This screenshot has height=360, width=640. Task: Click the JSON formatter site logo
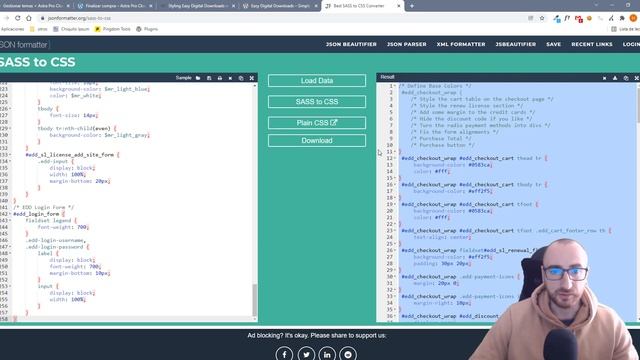[x=24, y=44]
